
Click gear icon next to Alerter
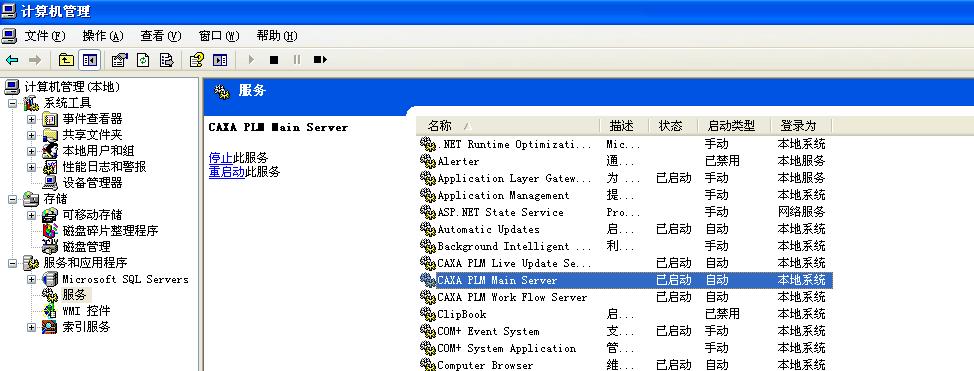pyautogui.click(x=428, y=161)
